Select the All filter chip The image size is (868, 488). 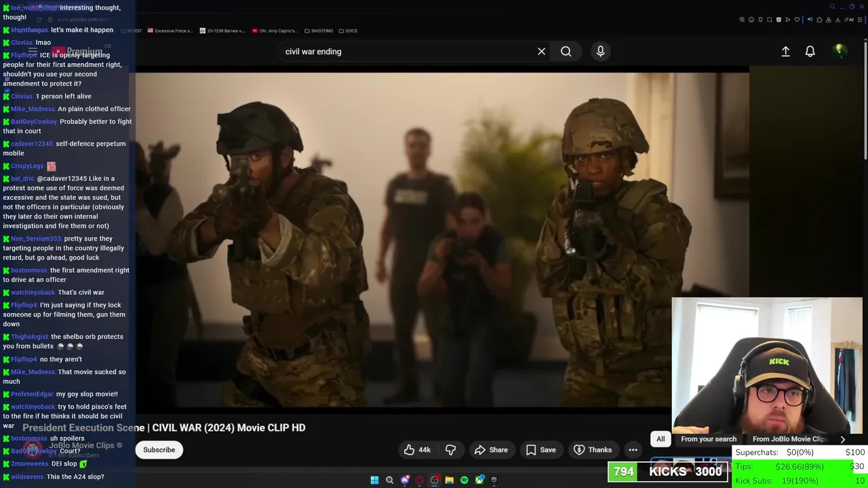click(660, 439)
